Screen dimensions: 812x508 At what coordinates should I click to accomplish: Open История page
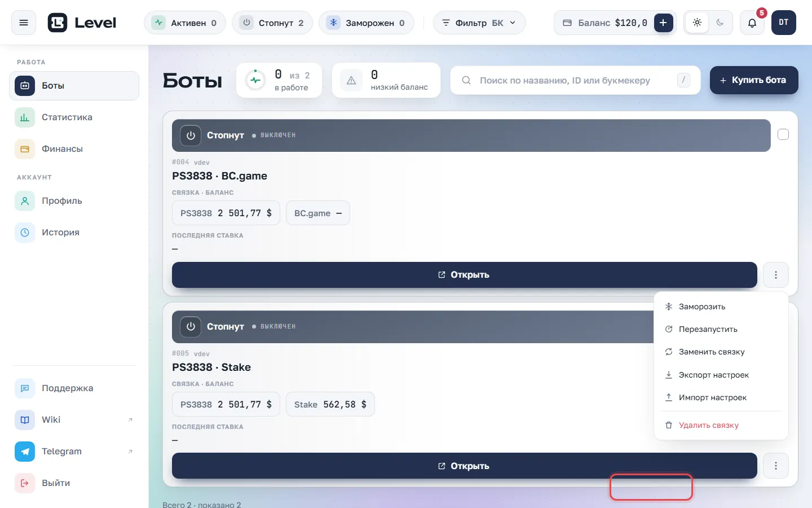(x=74, y=233)
